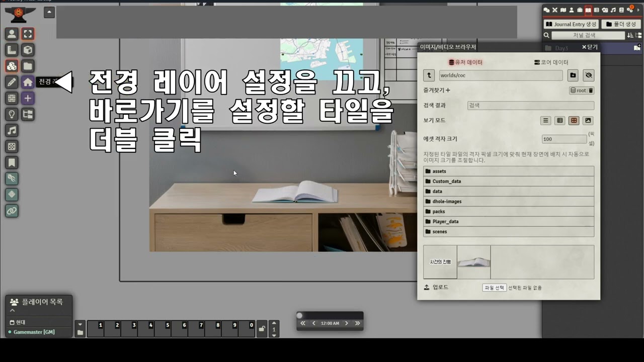Click 폴더 생성 button
This screenshot has height=362, width=644.
tap(621, 24)
